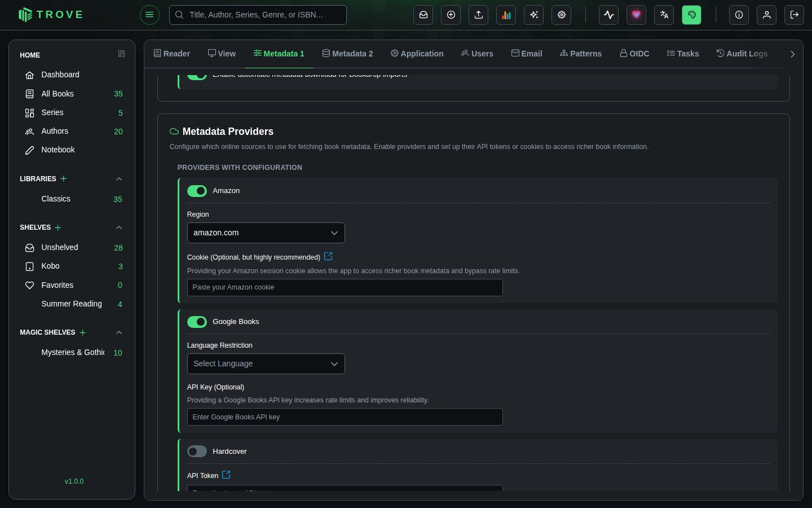The width and height of the screenshot is (812, 508).
Task: Switch to the Reader tab
Action: 172,54
